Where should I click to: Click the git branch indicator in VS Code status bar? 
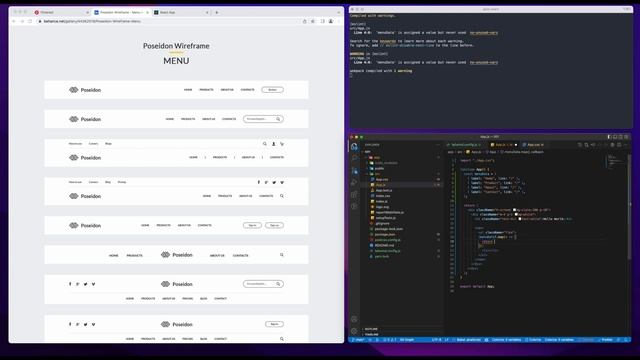tap(358, 340)
